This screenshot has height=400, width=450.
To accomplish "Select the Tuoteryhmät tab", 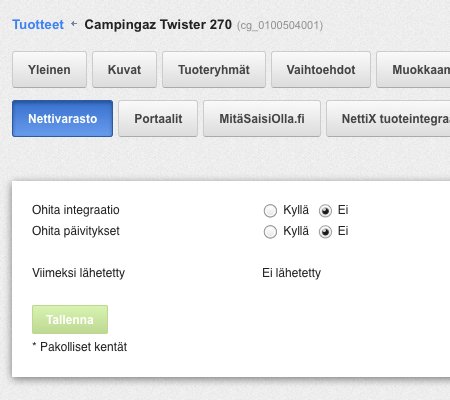I will (214, 70).
